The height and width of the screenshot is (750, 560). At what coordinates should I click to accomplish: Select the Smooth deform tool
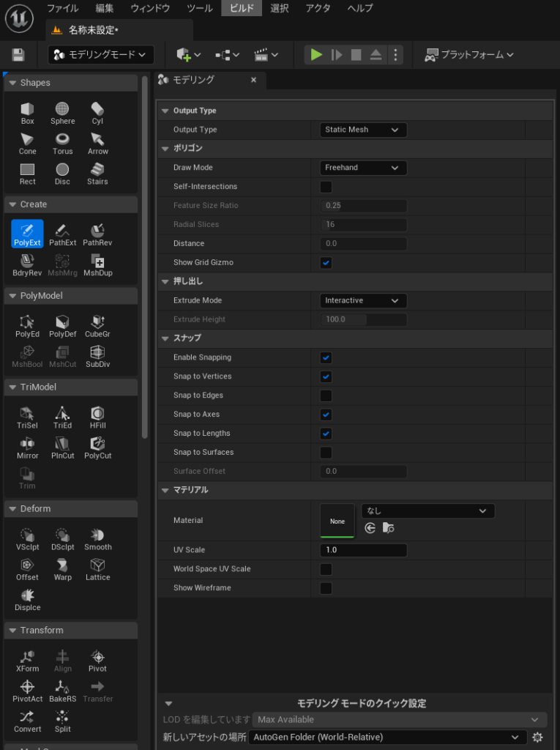point(97,538)
